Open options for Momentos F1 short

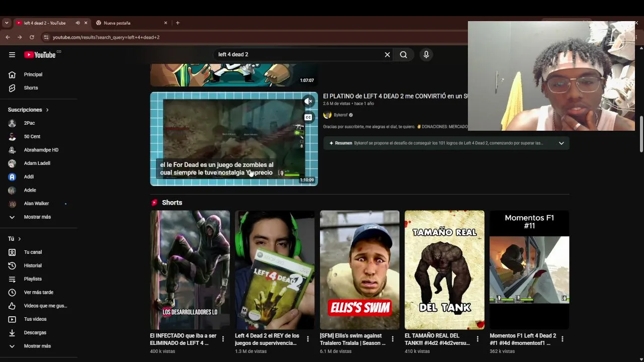562,339
